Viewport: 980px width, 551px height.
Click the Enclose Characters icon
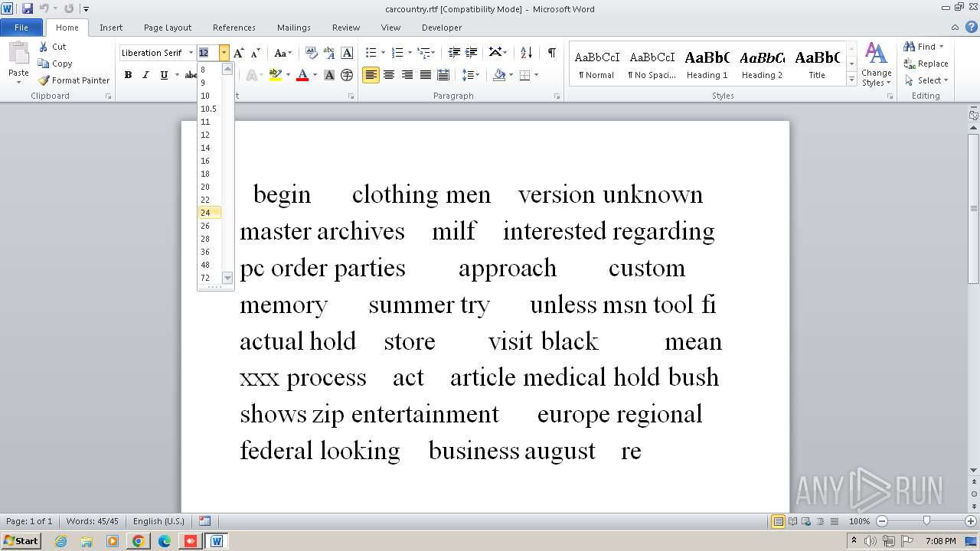347,75
